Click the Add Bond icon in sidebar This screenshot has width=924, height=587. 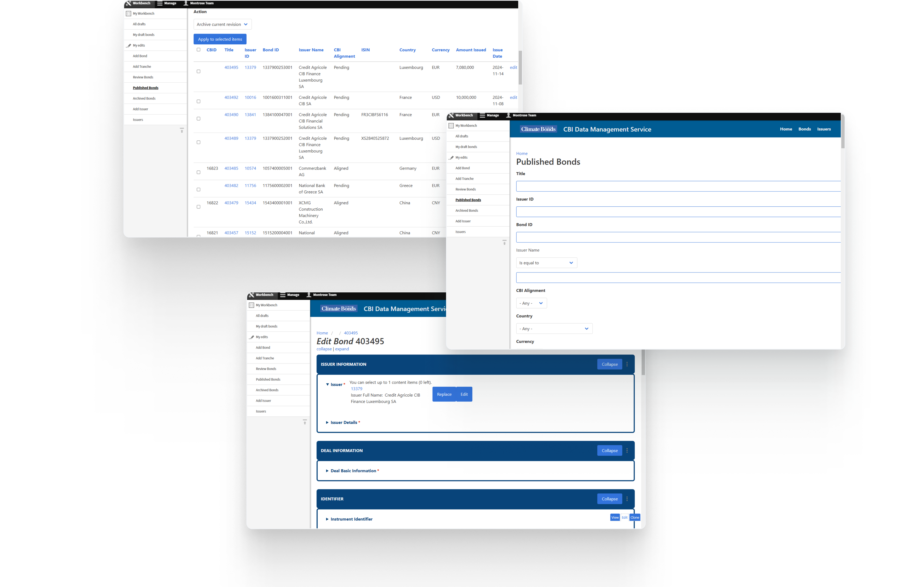pyautogui.click(x=139, y=55)
